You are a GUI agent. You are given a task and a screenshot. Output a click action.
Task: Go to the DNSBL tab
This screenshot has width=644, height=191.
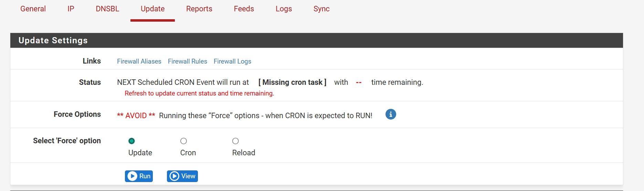(107, 9)
